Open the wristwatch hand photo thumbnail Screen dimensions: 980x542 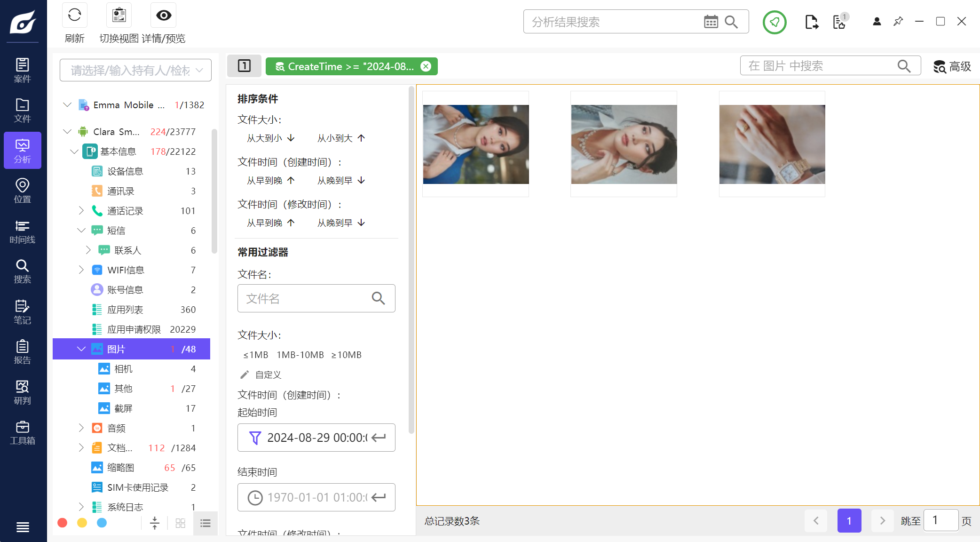click(x=772, y=144)
